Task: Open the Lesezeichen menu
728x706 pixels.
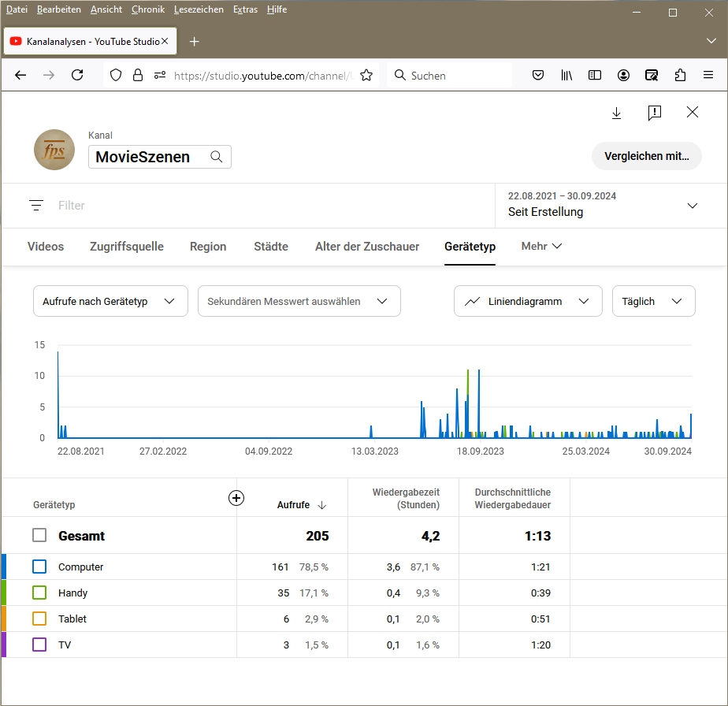Action: (x=199, y=9)
